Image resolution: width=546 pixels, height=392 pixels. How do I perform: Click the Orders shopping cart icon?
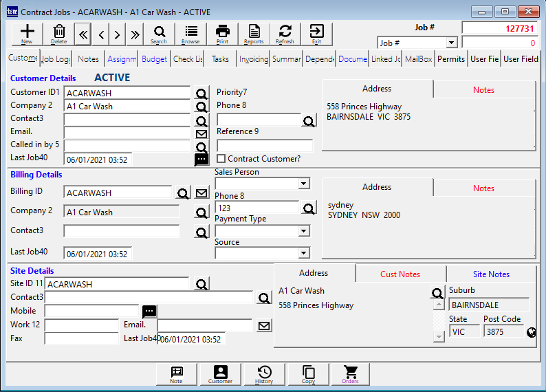(x=351, y=374)
